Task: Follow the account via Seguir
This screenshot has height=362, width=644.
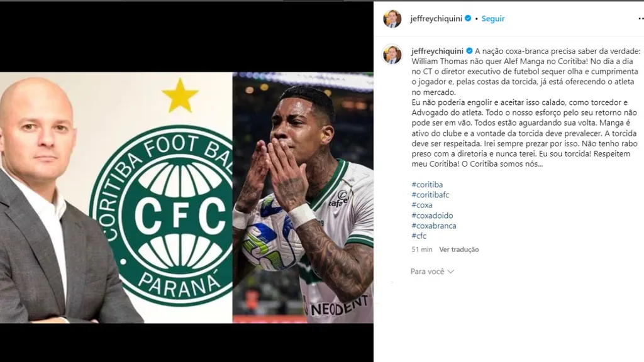Action: click(x=493, y=18)
